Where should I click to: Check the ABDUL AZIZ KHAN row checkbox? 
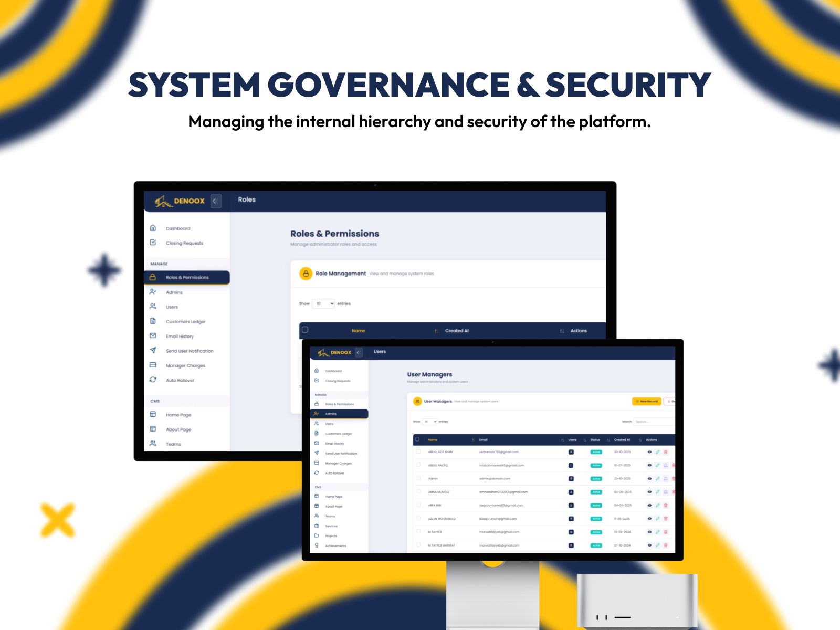click(x=418, y=451)
